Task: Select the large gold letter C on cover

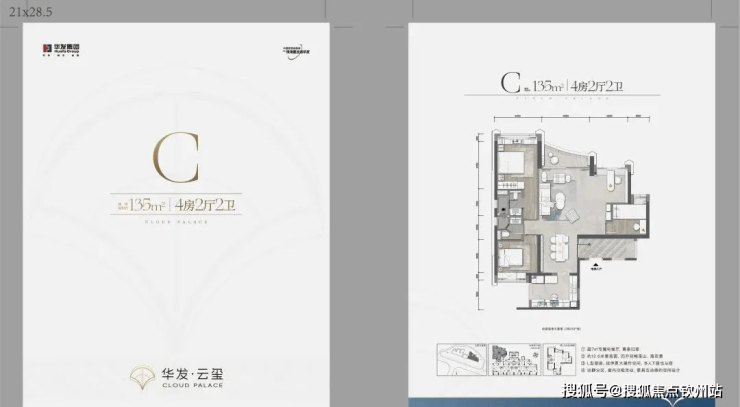Action: (x=177, y=158)
